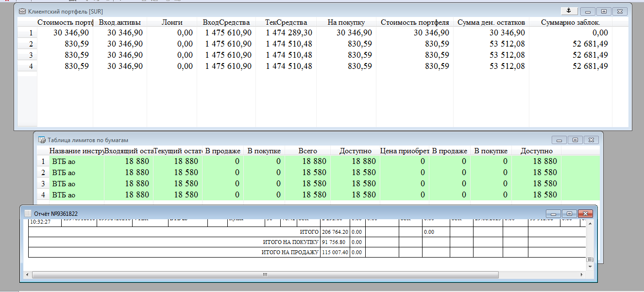Click the report's horizontal scrollbar left arrow

28,275
